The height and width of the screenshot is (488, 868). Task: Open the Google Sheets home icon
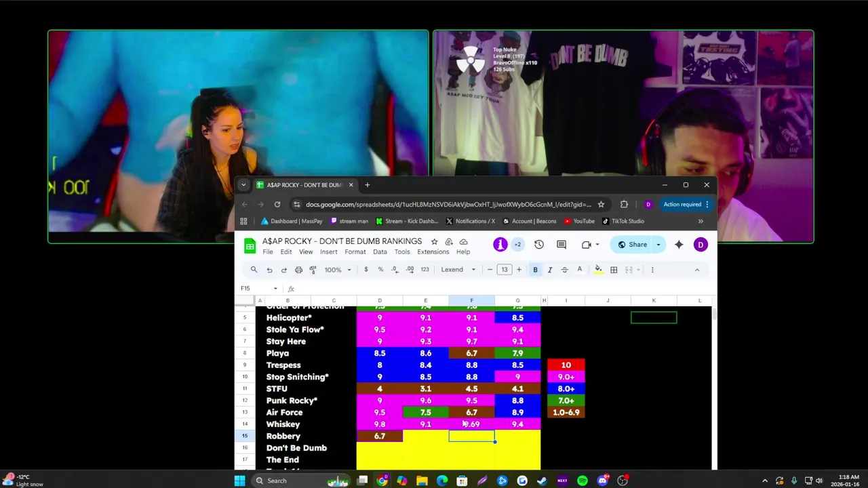(250, 246)
